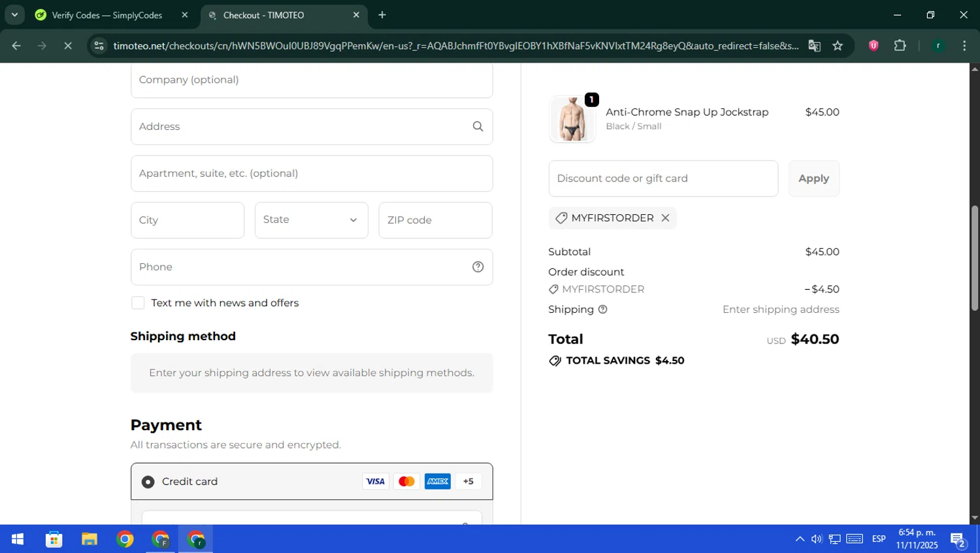Click the network icon in system tray

[835, 539]
